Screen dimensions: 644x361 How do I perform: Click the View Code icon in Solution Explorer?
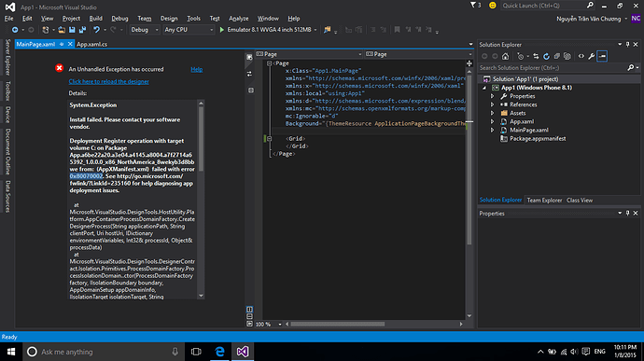(581, 56)
